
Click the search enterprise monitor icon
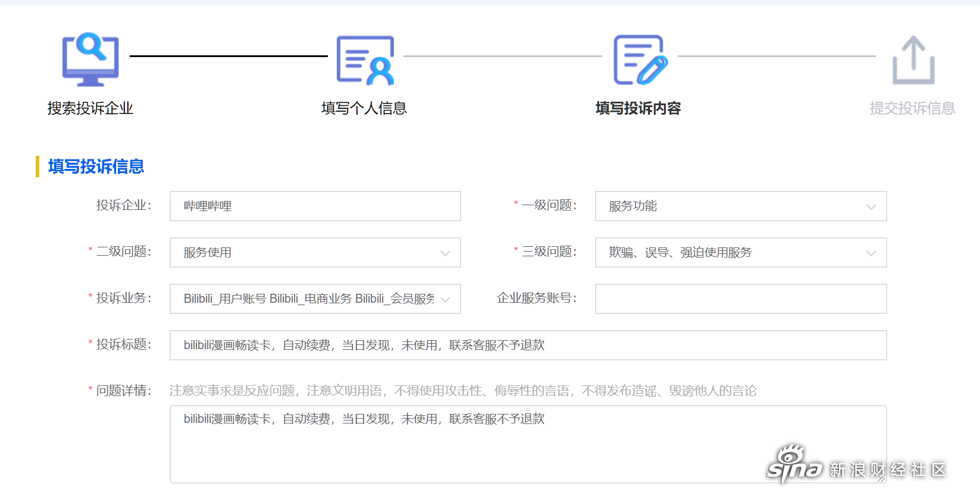pyautogui.click(x=90, y=59)
